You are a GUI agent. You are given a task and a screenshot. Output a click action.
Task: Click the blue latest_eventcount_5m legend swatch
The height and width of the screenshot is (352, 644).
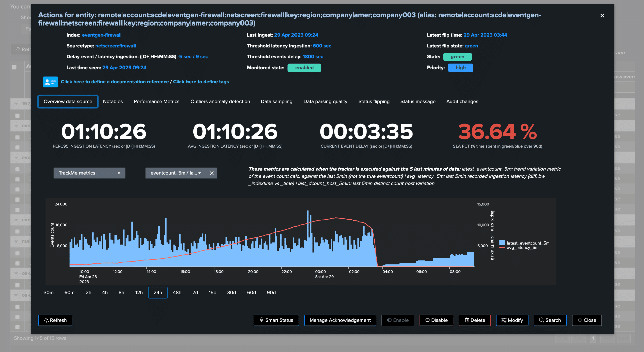(x=502, y=243)
